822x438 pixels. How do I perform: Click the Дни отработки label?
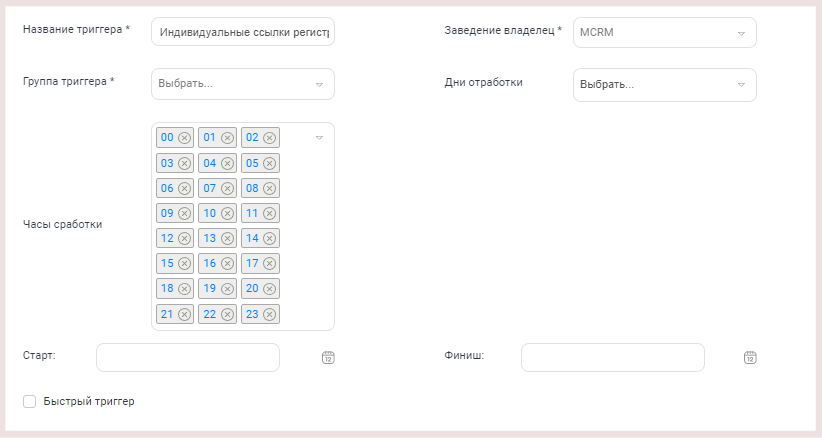tap(483, 82)
